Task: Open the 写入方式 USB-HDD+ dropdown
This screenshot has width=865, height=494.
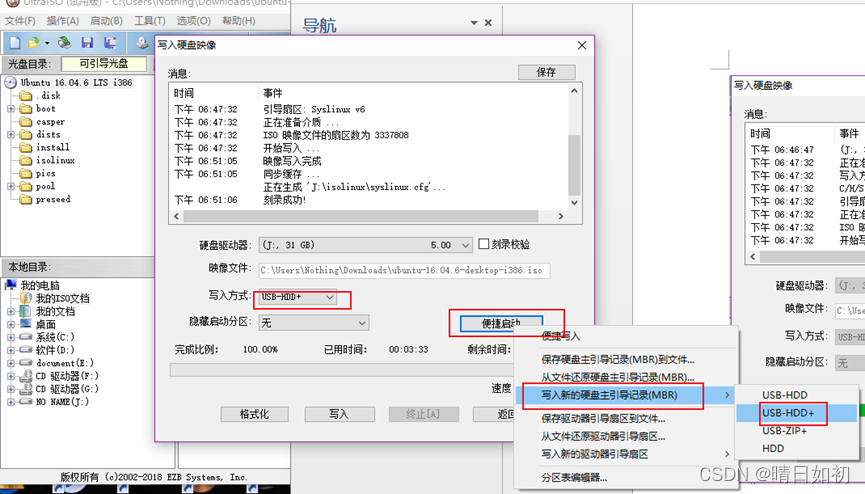Action: pos(329,297)
